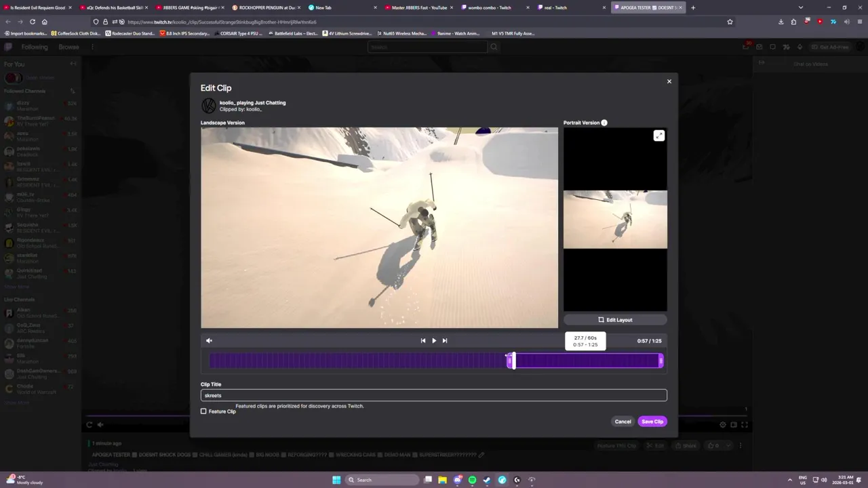Go back in browser history
Viewport: 868px width, 488px height.
click(x=8, y=22)
